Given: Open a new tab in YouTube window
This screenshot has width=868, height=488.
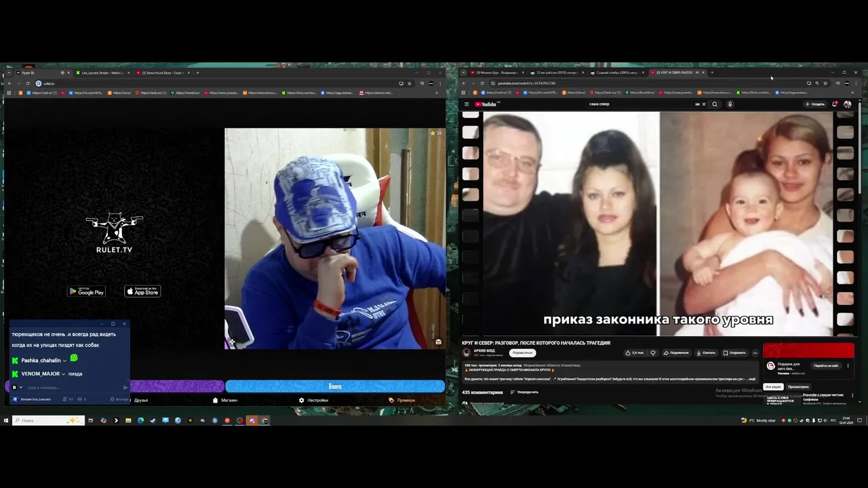Looking at the screenshot, I should click(712, 73).
